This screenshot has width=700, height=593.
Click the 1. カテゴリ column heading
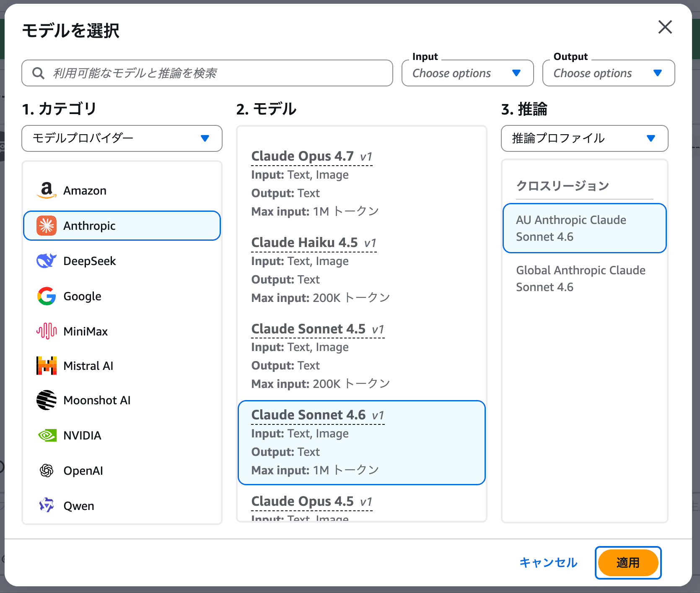coord(59,109)
